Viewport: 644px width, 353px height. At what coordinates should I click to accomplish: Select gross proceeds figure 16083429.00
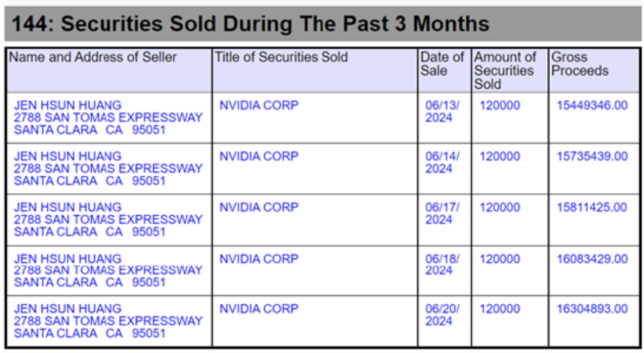coord(592,259)
